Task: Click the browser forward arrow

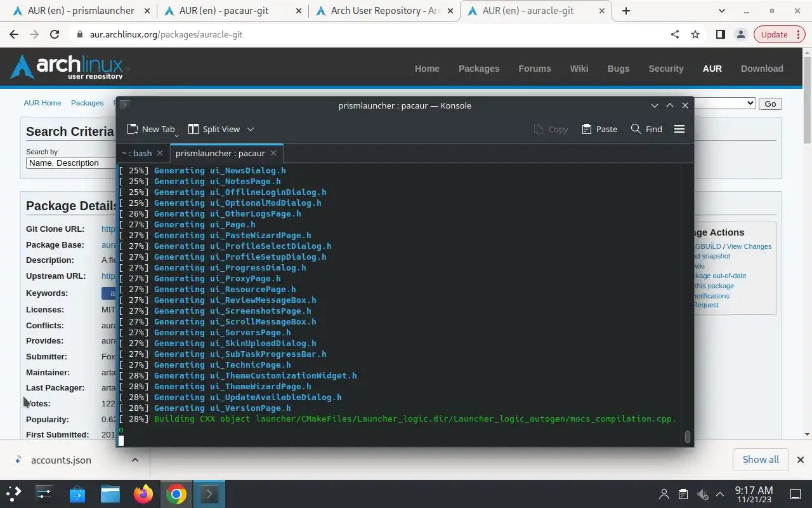Action: [34, 34]
